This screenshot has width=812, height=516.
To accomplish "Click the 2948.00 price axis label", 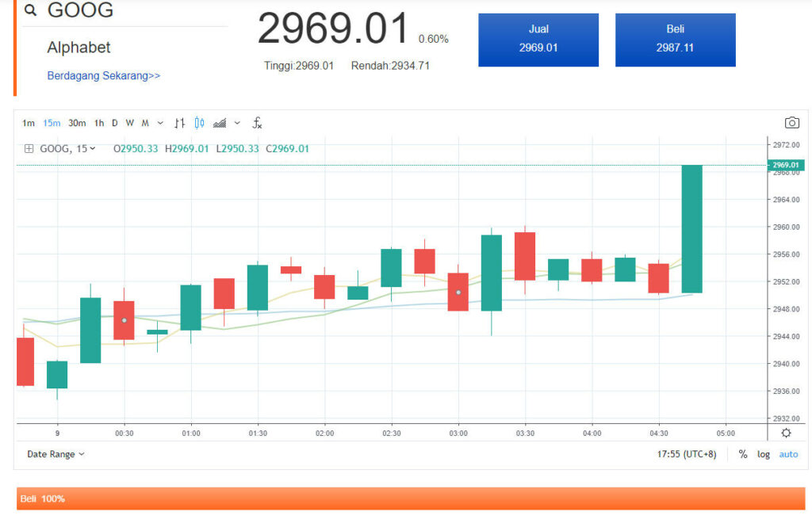I will [786, 309].
